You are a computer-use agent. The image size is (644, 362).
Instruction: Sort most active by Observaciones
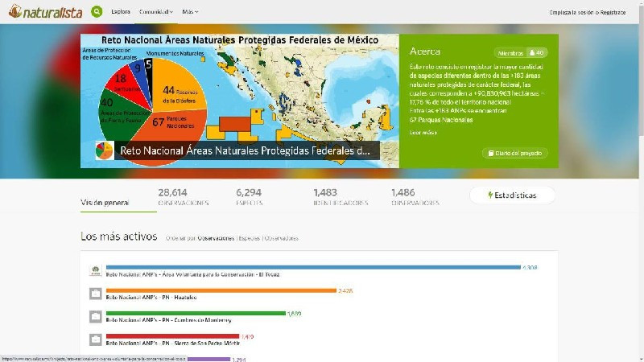216,238
